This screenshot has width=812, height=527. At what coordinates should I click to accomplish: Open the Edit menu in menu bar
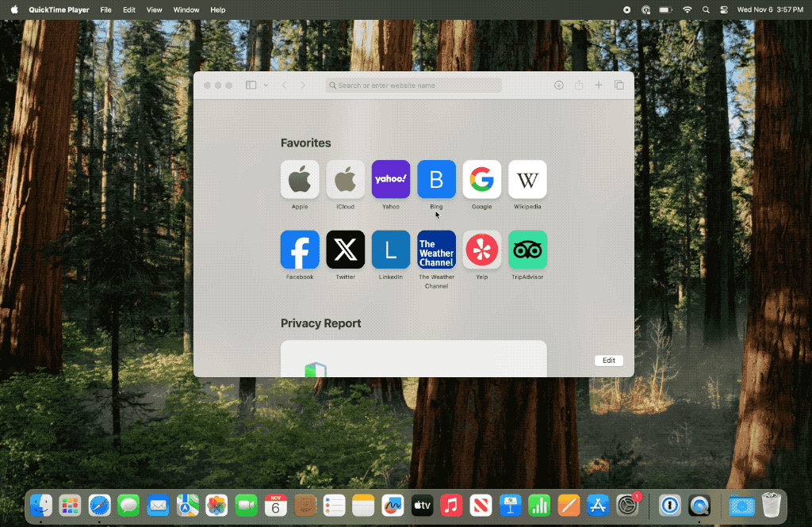129,10
